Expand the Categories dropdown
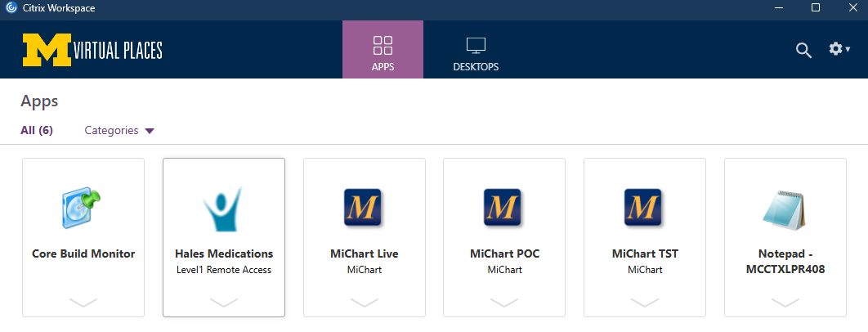 [x=119, y=131]
